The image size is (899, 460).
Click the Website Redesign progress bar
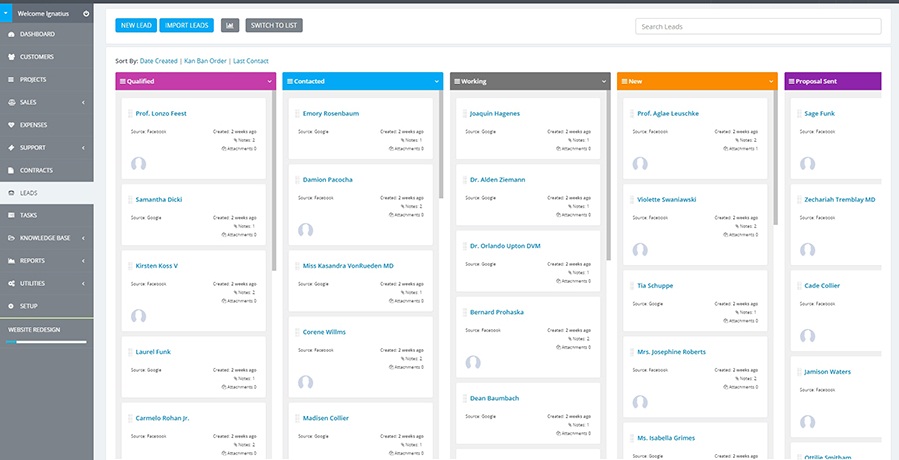[46, 342]
